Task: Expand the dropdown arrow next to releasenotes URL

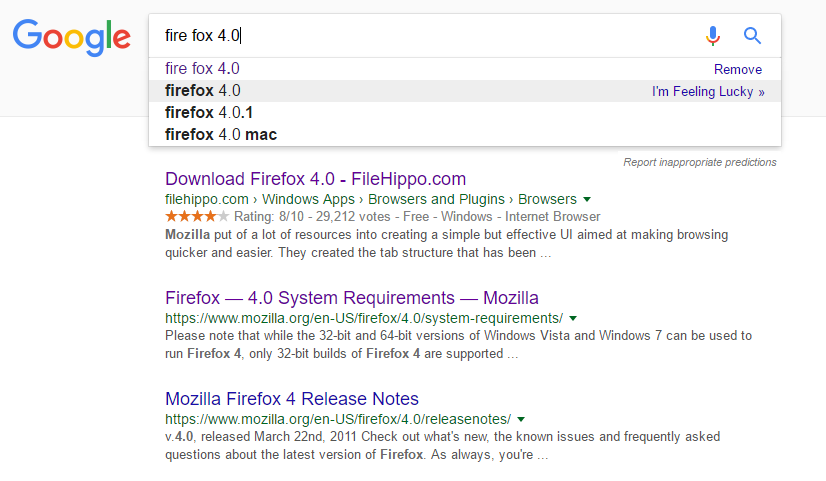Action: (521, 419)
